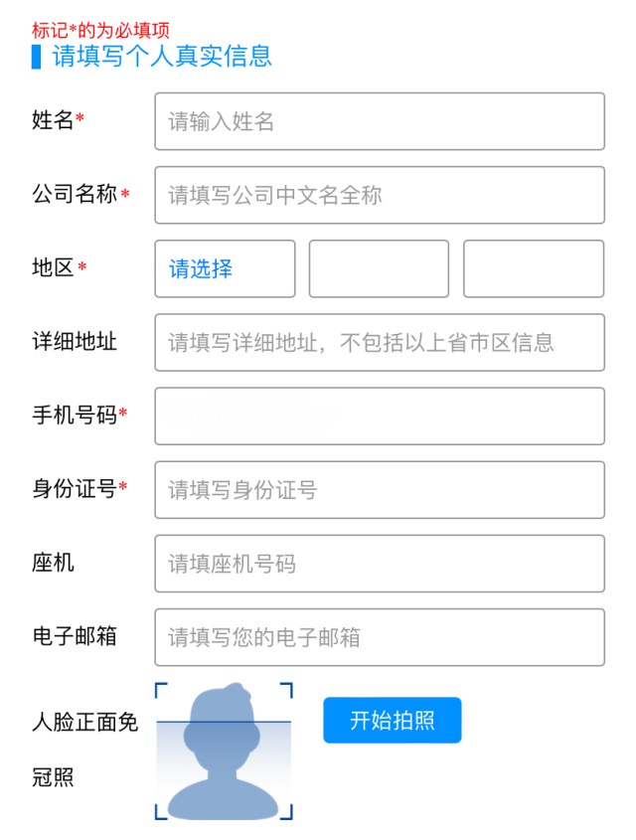Click the 身份证号 field label
This screenshot has width=636, height=840.
click(75, 489)
